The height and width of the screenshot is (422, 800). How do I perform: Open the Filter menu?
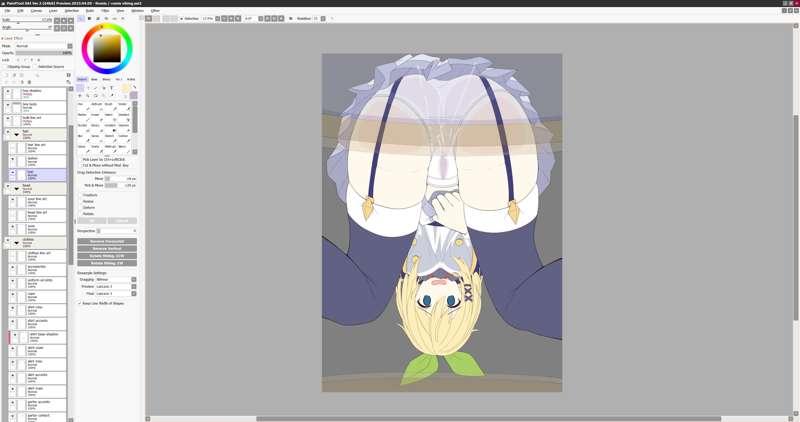tap(105, 10)
